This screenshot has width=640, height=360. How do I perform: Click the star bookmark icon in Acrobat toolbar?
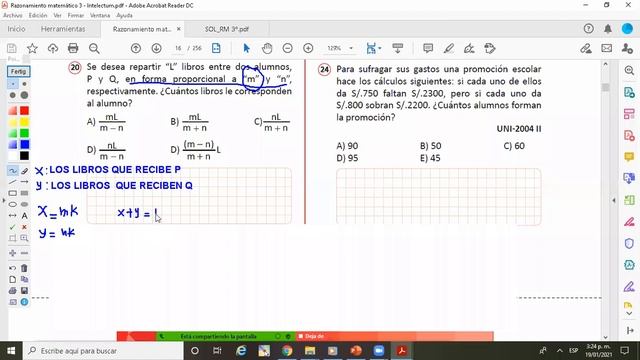32,49
